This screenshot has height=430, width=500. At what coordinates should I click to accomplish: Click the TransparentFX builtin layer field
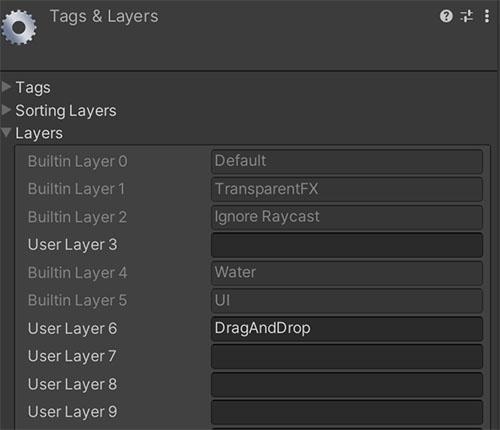pyautogui.click(x=347, y=189)
